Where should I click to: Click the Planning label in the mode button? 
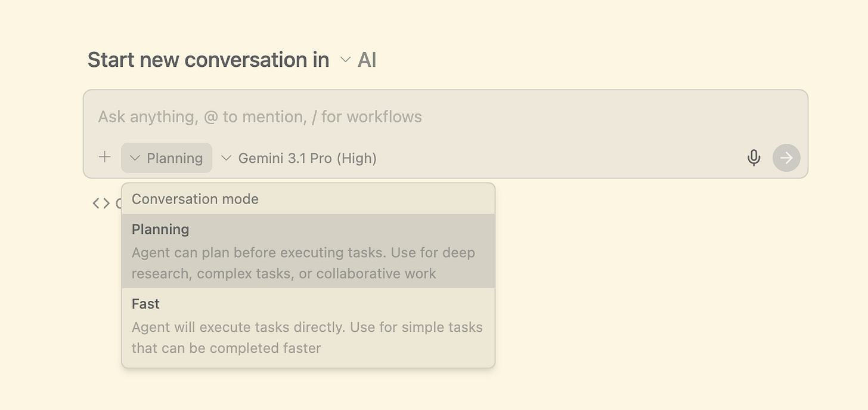(x=175, y=158)
